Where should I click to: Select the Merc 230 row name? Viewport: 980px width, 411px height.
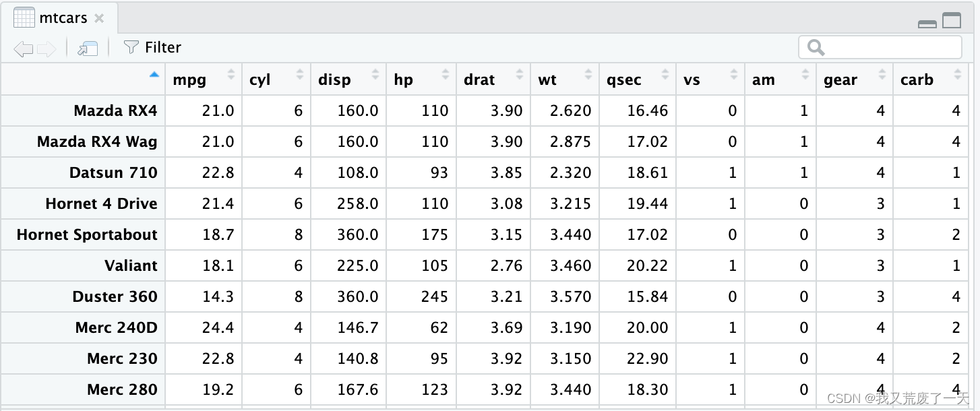(122, 358)
